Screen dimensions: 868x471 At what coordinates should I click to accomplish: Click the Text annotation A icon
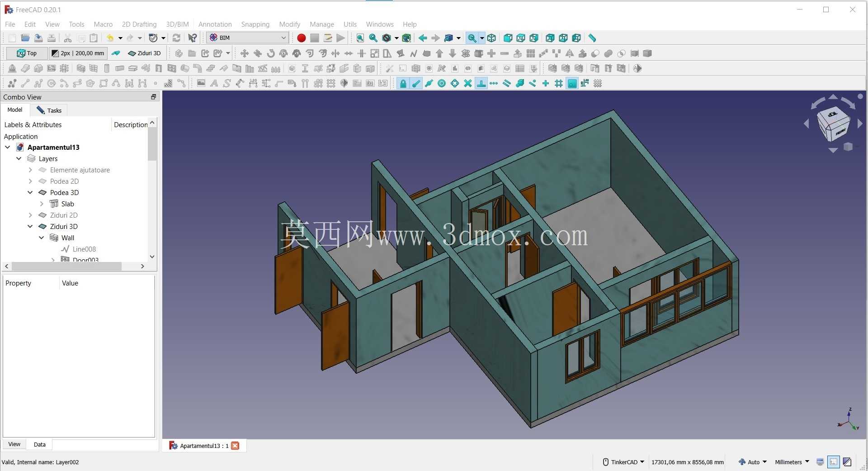point(214,83)
